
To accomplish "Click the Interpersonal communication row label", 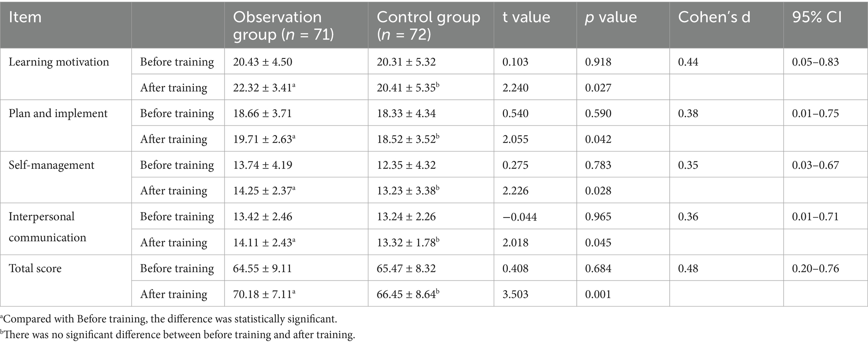I will pos(47,227).
